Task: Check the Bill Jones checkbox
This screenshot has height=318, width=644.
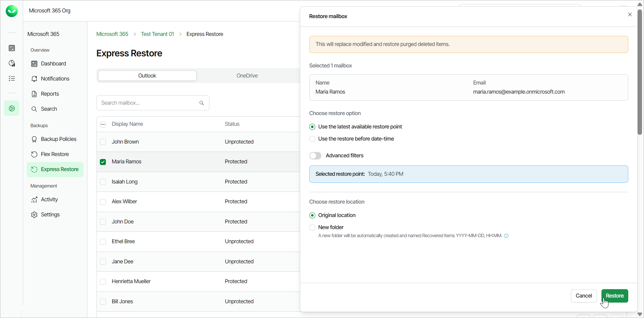Action: (103, 302)
